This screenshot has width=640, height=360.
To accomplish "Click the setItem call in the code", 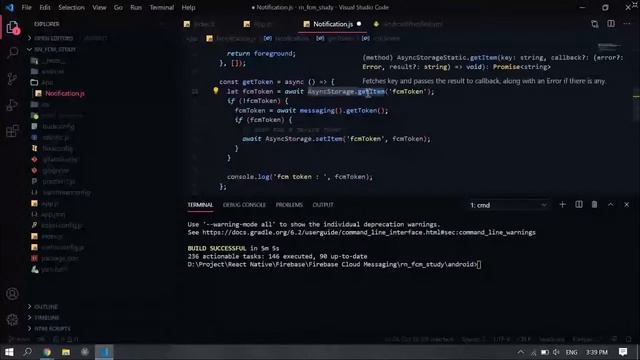I will (x=329, y=139).
